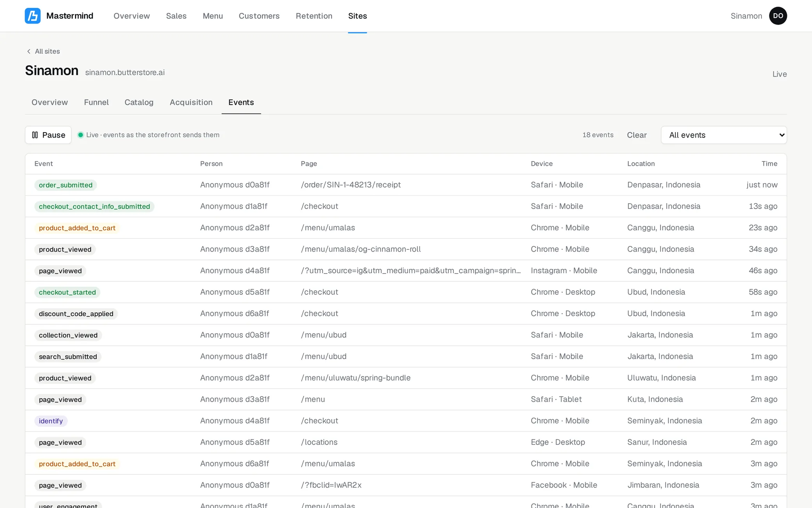Click the Facebook · Mobile device cell
The height and width of the screenshot is (508, 812).
click(x=564, y=485)
